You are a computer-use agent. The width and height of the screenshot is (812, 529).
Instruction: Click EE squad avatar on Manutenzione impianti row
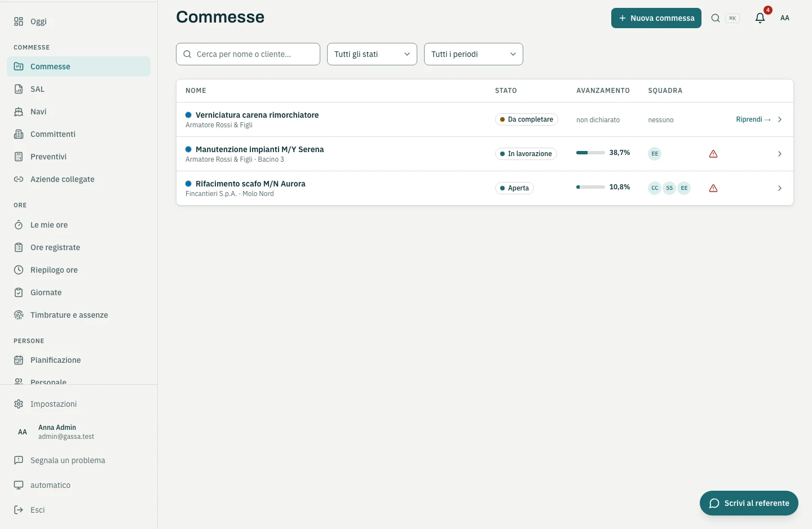pos(655,154)
